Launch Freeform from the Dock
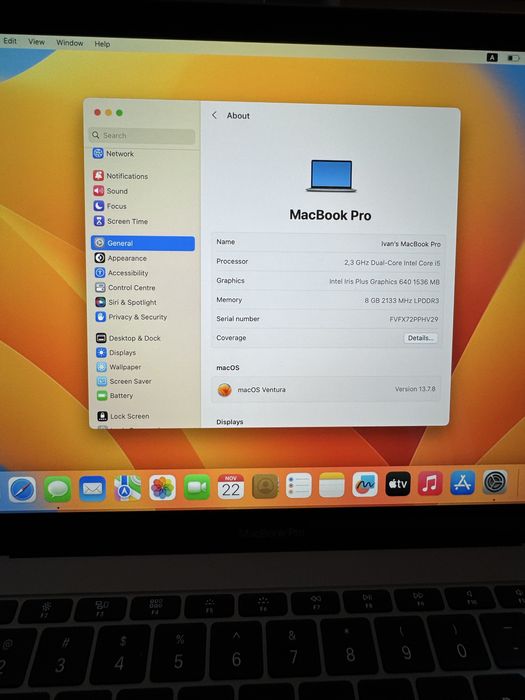 [x=365, y=485]
